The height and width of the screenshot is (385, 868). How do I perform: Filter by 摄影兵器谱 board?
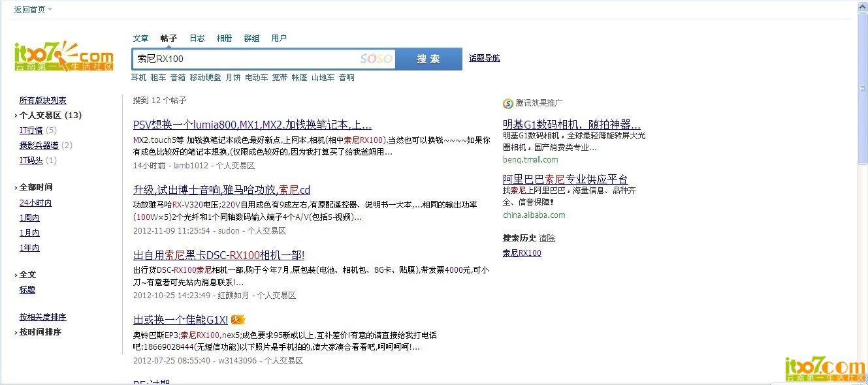[x=39, y=146]
